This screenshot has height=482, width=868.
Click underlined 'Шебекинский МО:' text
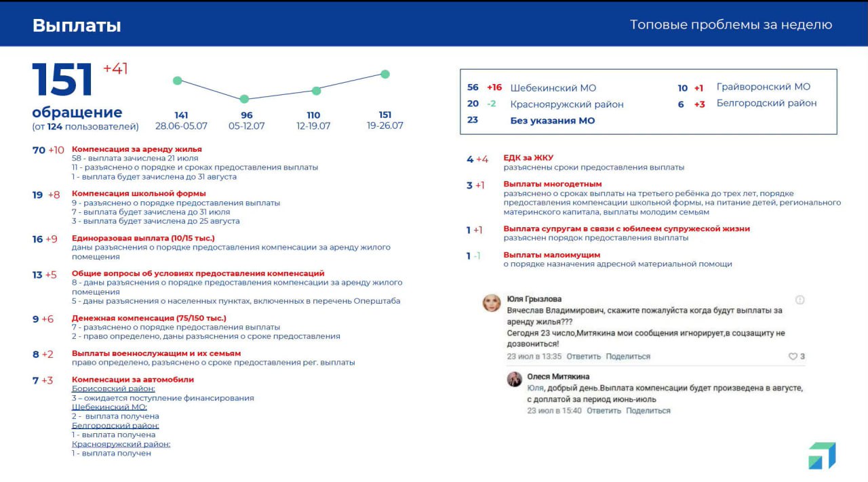click(109, 407)
